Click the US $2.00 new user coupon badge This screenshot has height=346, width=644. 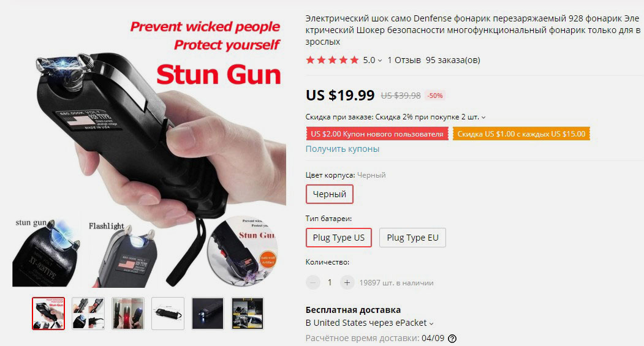[377, 134]
